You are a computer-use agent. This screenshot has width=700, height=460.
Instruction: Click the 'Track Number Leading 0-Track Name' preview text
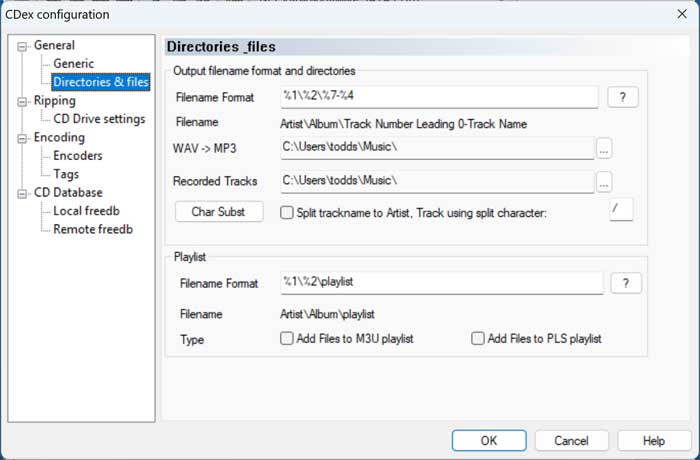(435, 124)
